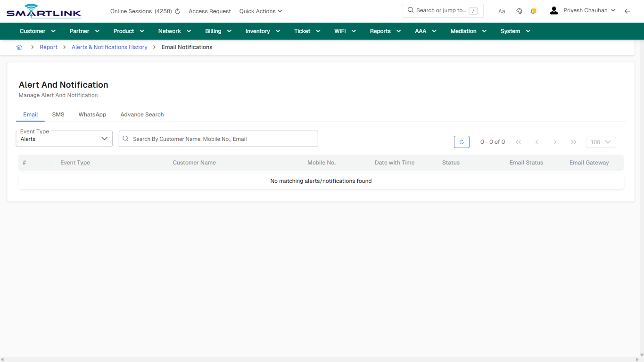Expand the Quick Actions menu
The image size is (644, 362).
(260, 11)
